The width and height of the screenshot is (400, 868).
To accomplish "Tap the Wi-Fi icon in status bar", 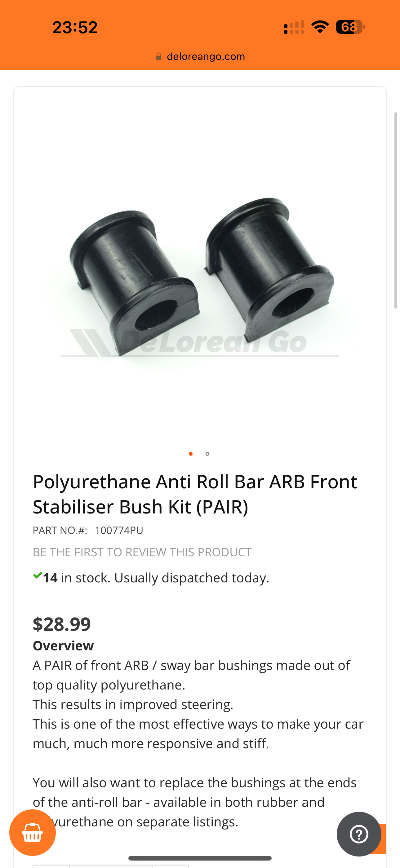I will 320,27.
